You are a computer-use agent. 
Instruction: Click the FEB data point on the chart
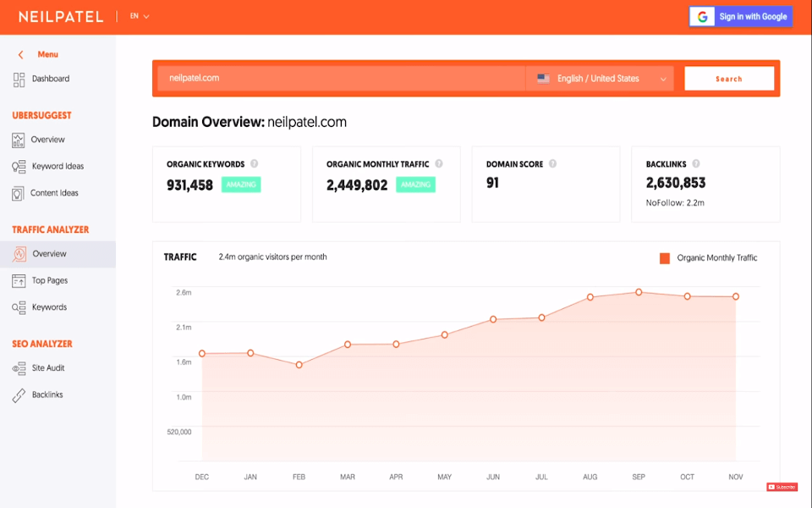(x=299, y=365)
